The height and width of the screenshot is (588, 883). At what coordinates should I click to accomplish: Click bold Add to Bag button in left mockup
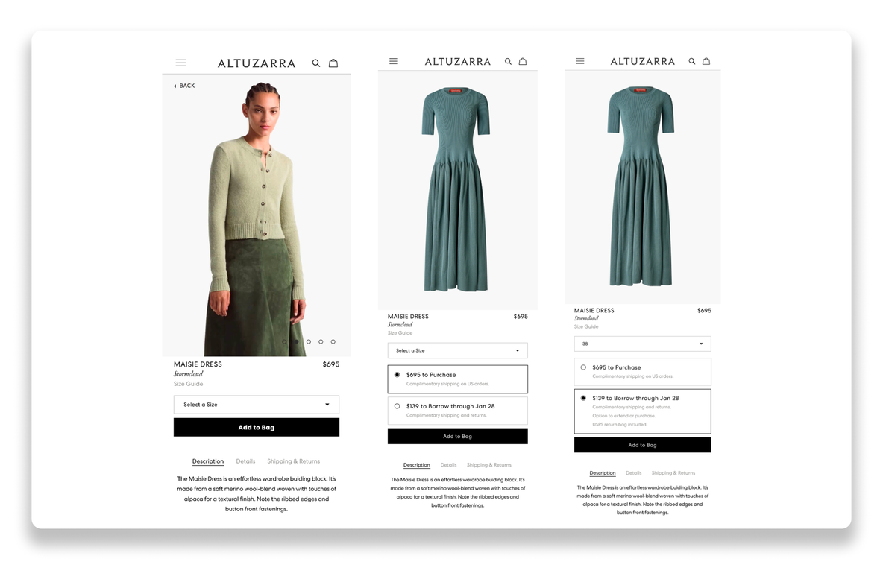pyautogui.click(x=257, y=427)
